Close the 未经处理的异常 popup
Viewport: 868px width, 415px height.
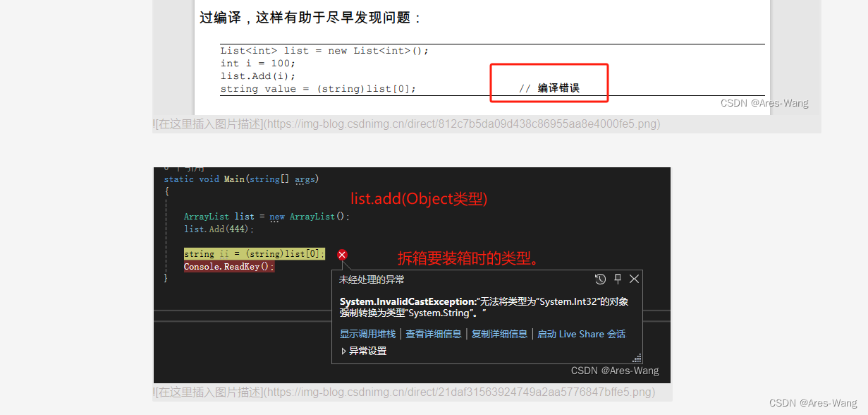pos(633,279)
